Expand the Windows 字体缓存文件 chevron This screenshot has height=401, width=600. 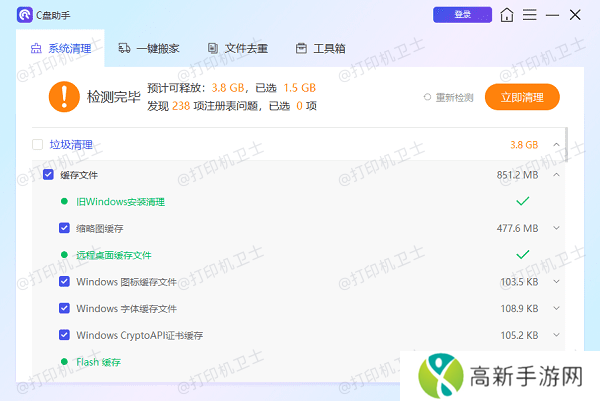click(x=556, y=308)
